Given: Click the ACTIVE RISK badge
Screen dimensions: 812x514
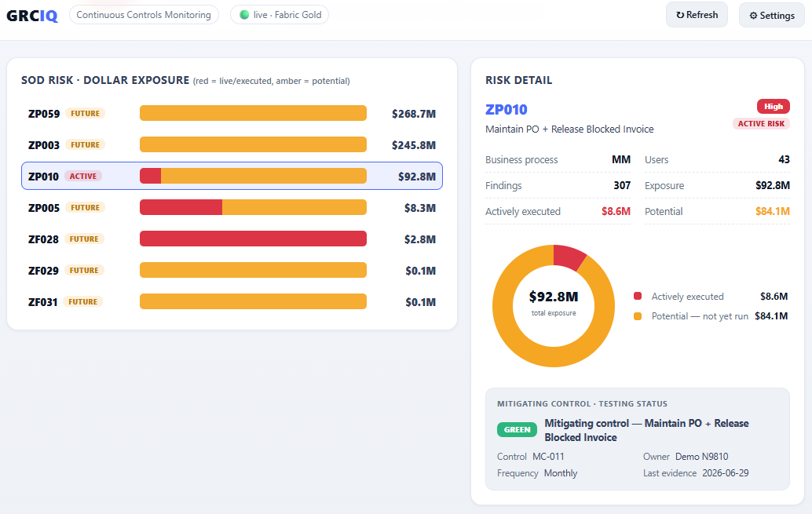Looking at the screenshot, I should (761, 124).
